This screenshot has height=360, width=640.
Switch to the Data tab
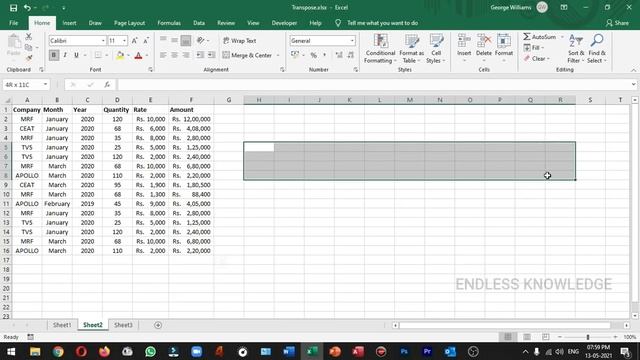coord(199,23)
